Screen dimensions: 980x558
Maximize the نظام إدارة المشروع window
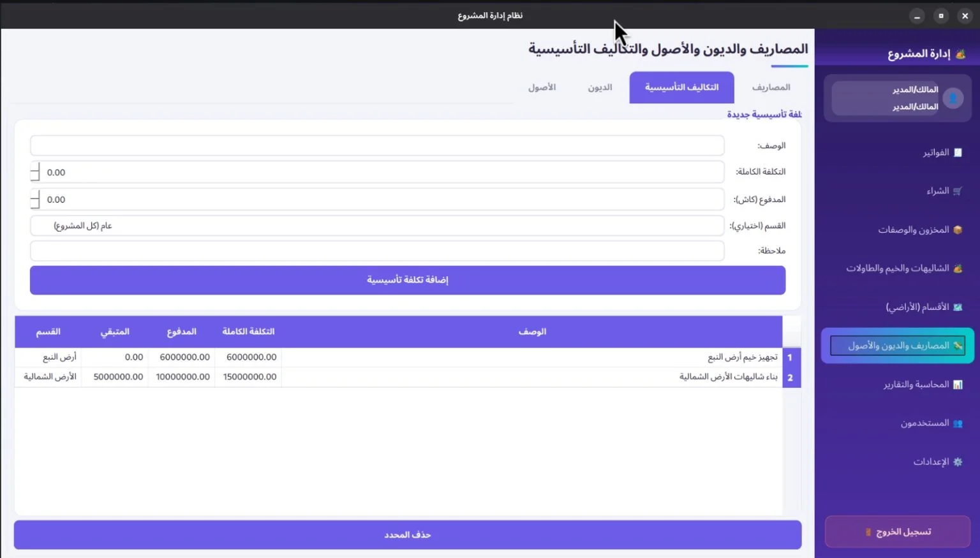point(941,16)
